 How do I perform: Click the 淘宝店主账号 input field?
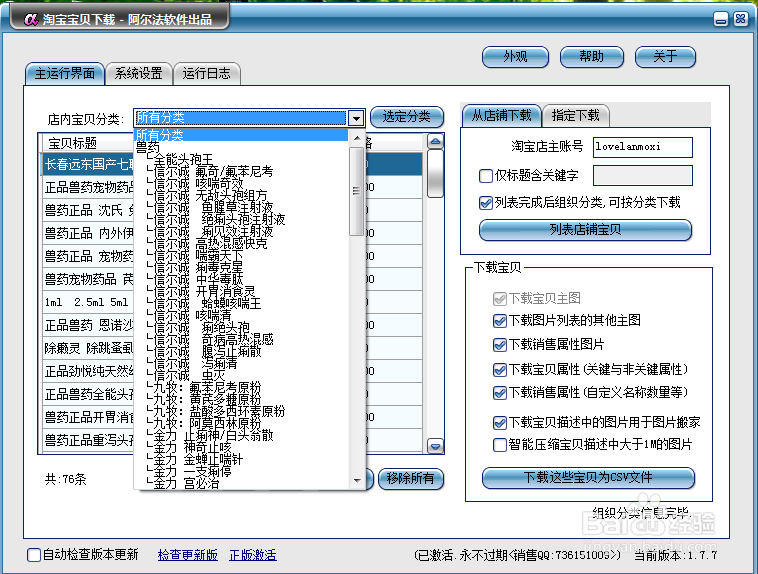point(642,147)
